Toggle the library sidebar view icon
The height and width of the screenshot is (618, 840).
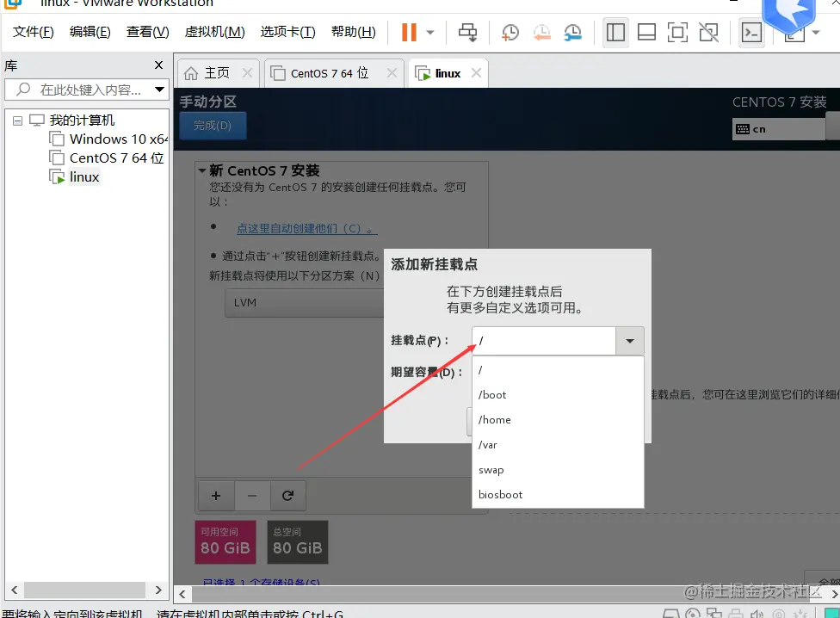(615, 33)
